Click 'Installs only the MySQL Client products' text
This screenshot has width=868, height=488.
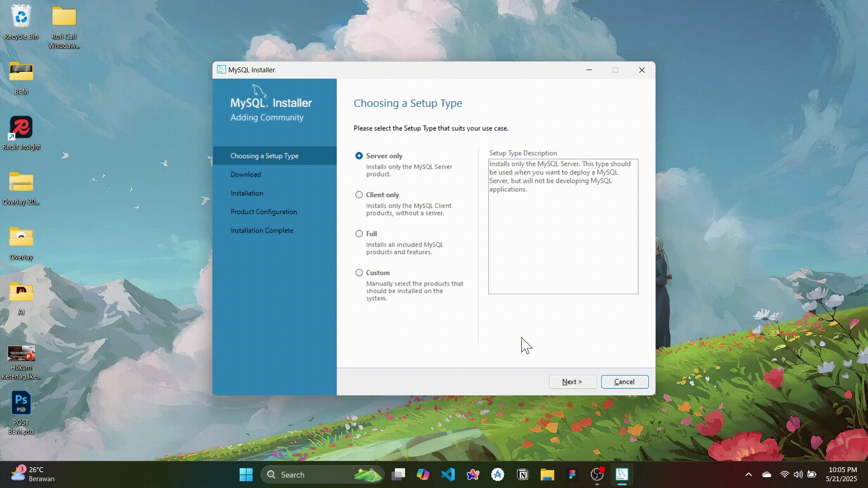coord(409,210)
